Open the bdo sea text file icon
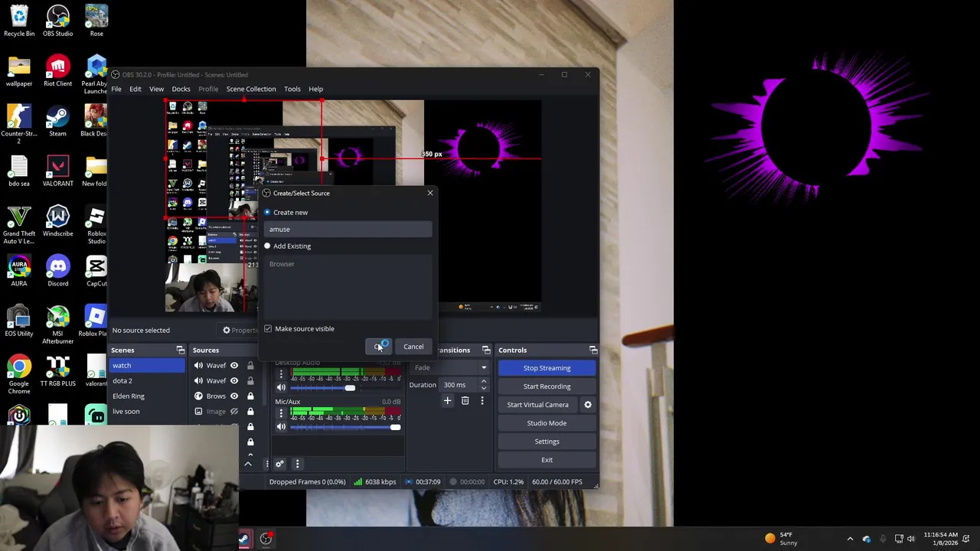Image resolution: width=980 pixels, height=551 pixels. (19, 171)
